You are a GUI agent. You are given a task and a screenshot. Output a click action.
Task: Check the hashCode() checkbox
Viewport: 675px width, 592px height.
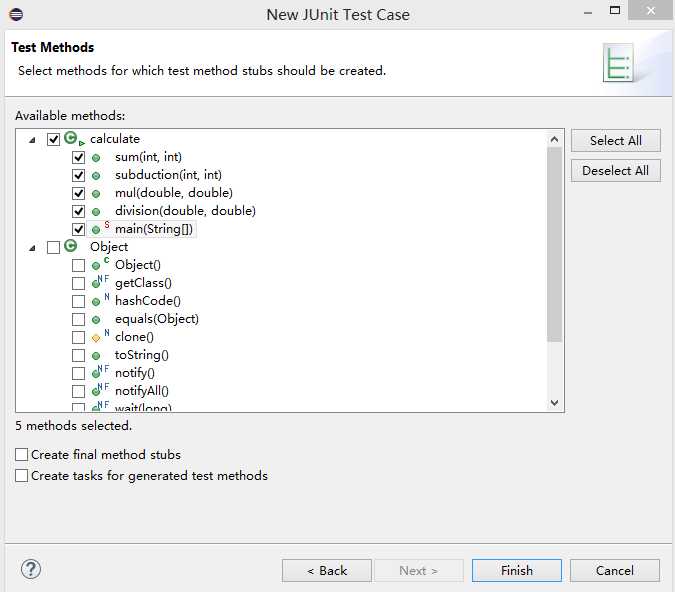78,301
